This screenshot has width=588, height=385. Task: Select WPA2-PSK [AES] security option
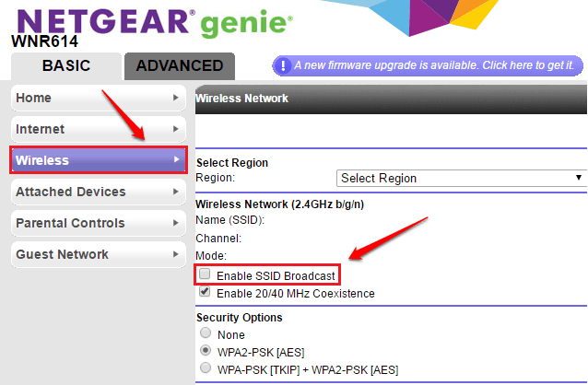tap(205, 351)
